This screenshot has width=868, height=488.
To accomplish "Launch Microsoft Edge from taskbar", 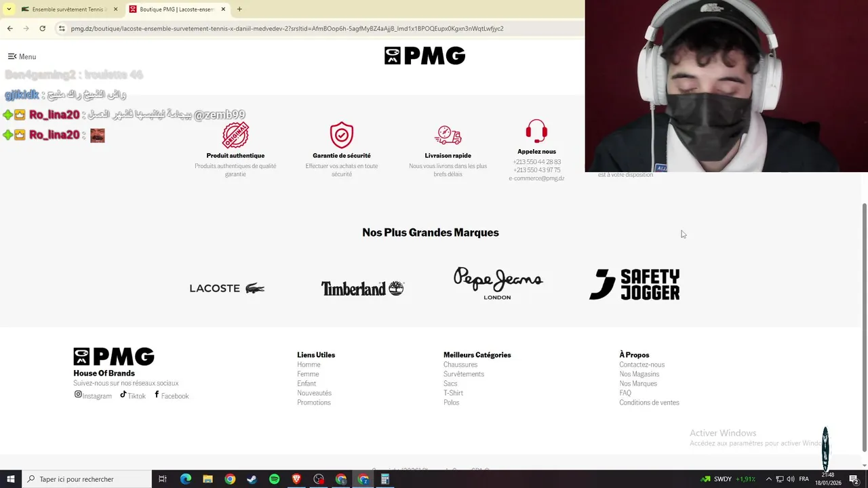I will [185, 479].
